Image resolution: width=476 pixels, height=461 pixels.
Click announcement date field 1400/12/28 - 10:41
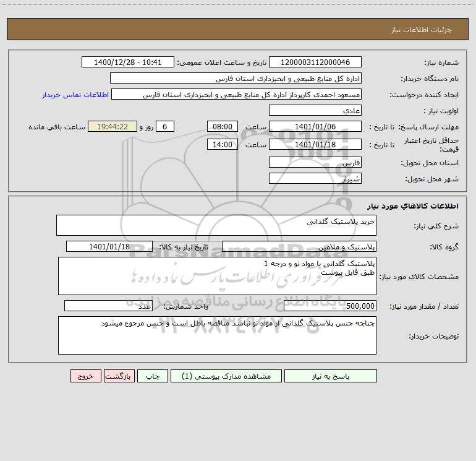coord(128,62)
